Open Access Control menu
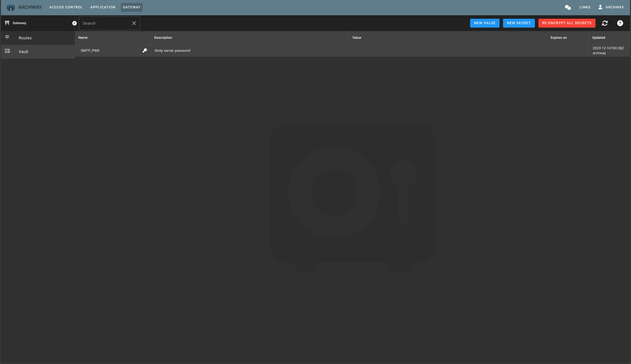Image resolution: width=631 pixels, height=364 pixels. point(66,7)
